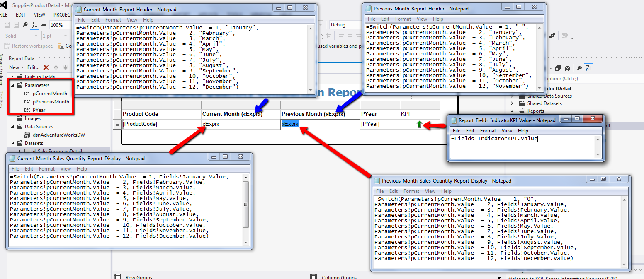Click the Shared Datasets folder icon
The image size is (644, 279).
click(522, 103)
